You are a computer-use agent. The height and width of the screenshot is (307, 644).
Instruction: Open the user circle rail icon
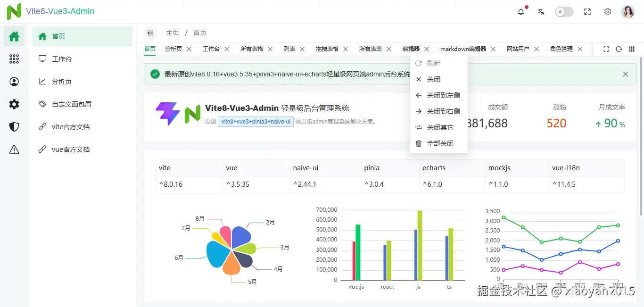14,82
